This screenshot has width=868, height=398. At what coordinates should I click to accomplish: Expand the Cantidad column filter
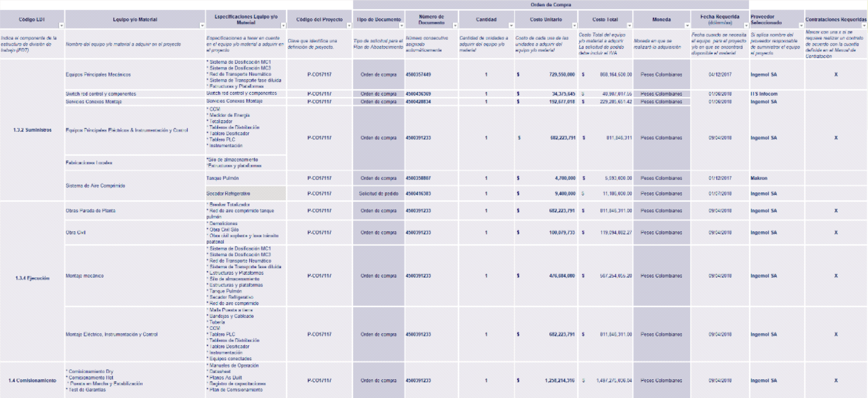click(x=511, y=26)
